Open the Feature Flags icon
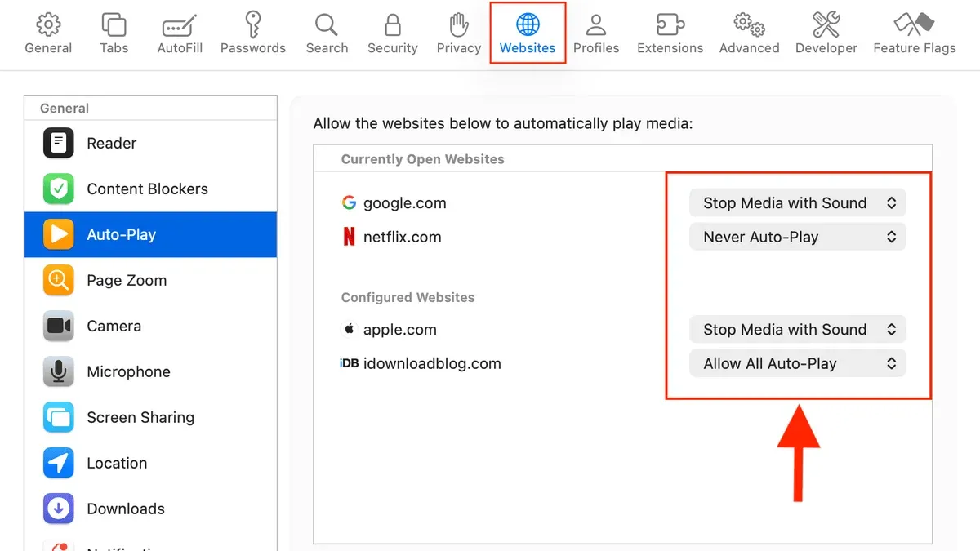Screen dimensions: 980x551 point(915,24)
